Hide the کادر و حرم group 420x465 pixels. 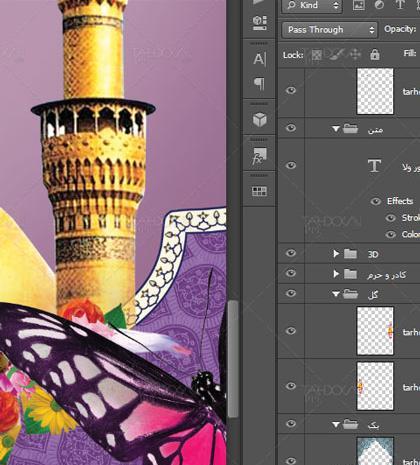(x=291, y=273)
